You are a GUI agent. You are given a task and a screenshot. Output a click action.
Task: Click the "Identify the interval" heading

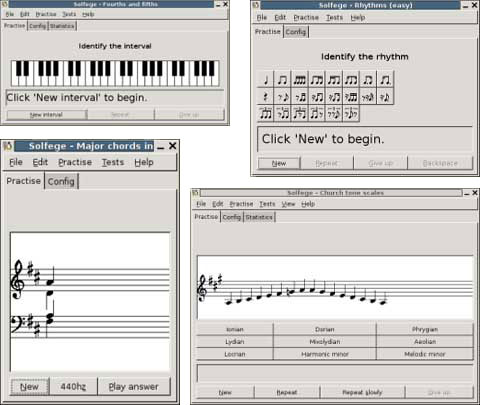click(115, 46)
